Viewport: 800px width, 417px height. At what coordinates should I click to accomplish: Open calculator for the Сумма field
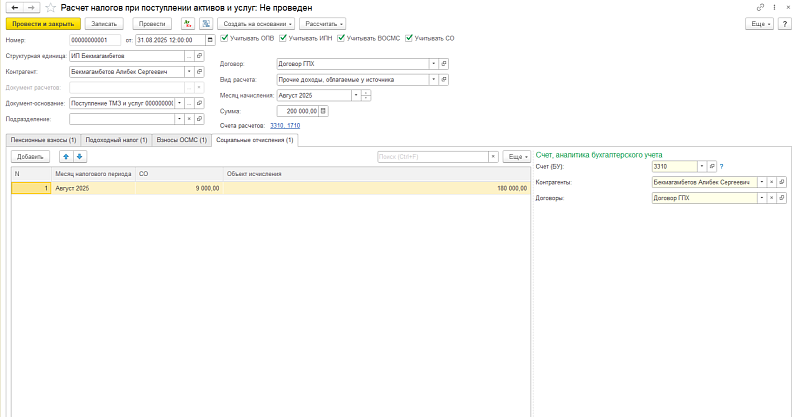click(x=323, y=111)
